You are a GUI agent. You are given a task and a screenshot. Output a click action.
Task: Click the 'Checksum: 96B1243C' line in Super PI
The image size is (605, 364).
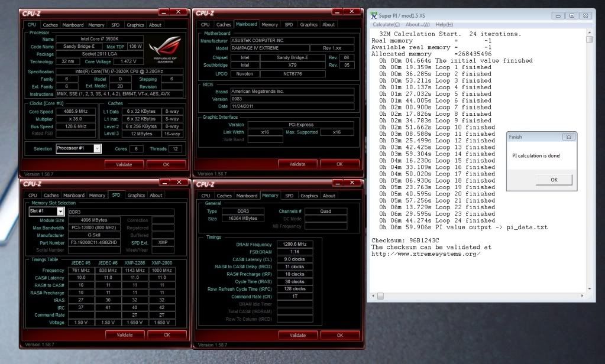[405, 240]
